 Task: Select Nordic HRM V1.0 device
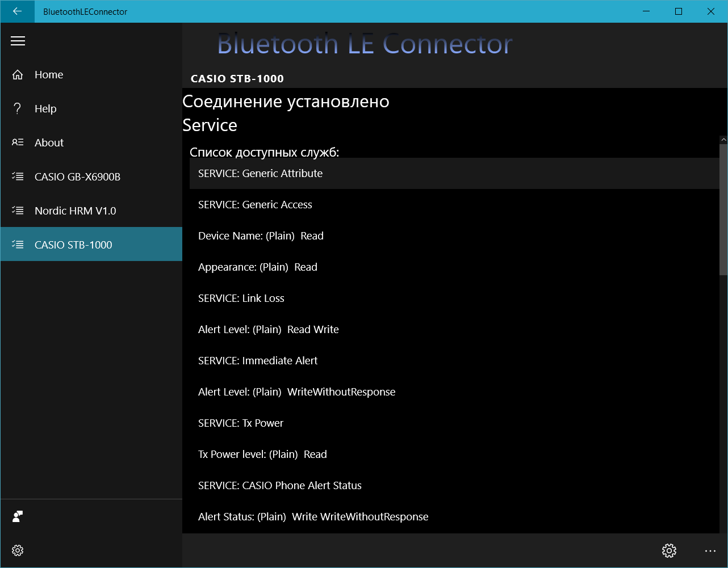pyautogui.click(x=91, y=211)
